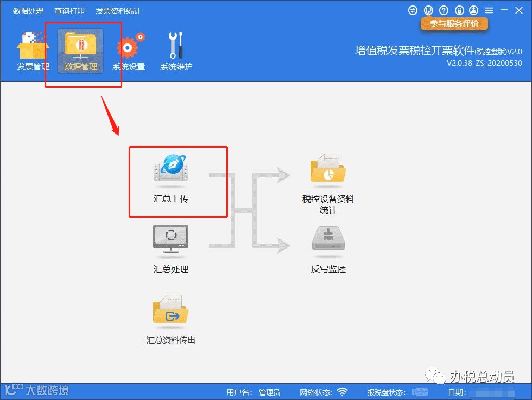Open the hamburger menu icon
Image resolution: width=532 pixels, height=400 pixels.
pyautogui.click(x=489, y=10)
